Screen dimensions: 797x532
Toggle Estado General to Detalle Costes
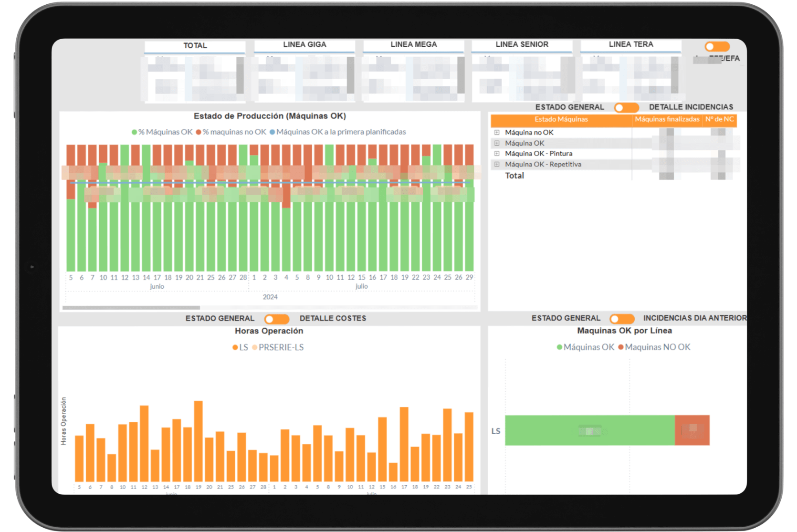277,319
